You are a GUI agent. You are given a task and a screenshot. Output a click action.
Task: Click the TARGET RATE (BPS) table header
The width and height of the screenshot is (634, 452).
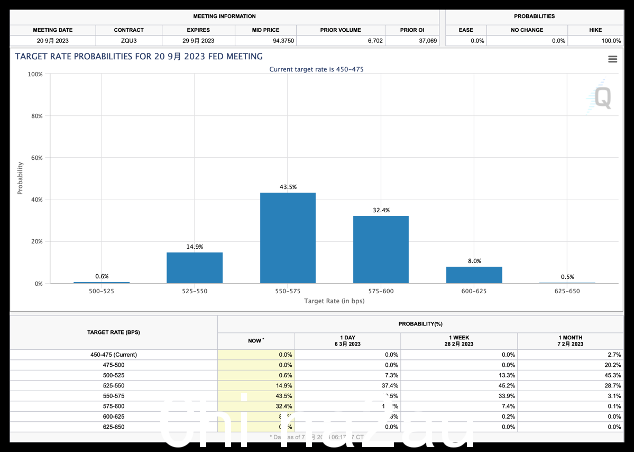(114, 332)
